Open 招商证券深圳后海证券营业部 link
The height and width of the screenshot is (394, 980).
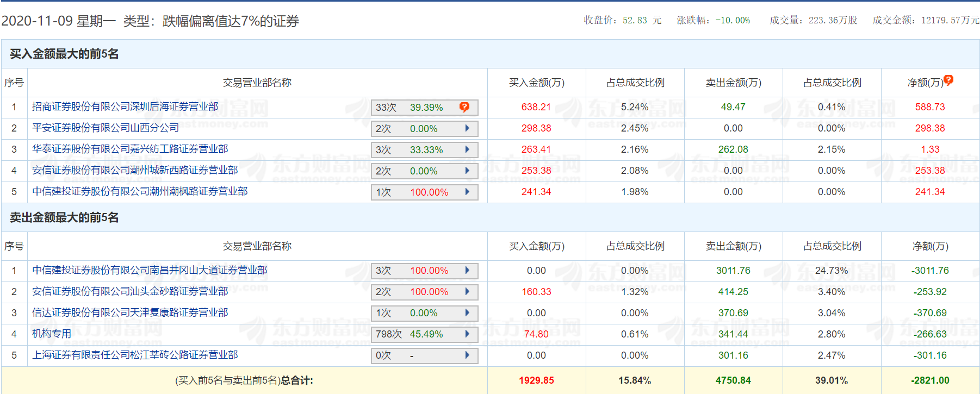coord(125,107)
